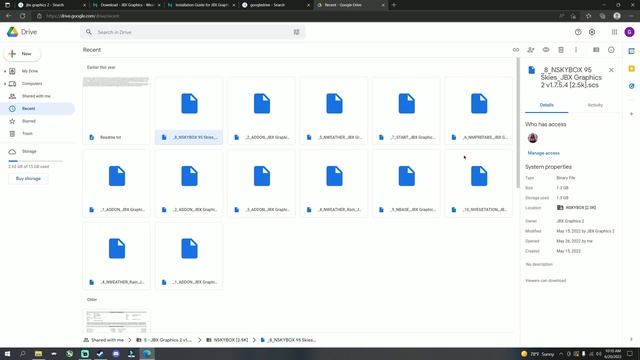
Task: Select the _8_NSKYBOX 95 Skies file
Action: click(189, 111)
